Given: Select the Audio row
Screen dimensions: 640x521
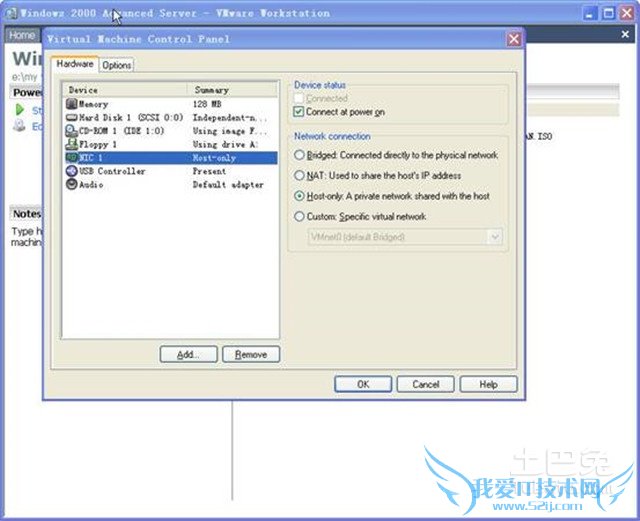Looking at the screenshot, I should point(171,185).
